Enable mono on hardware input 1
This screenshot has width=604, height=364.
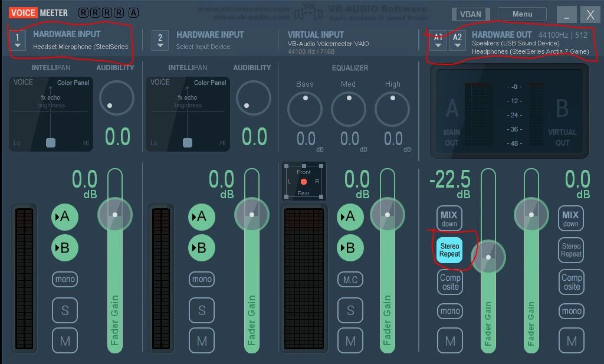(65, 279)
